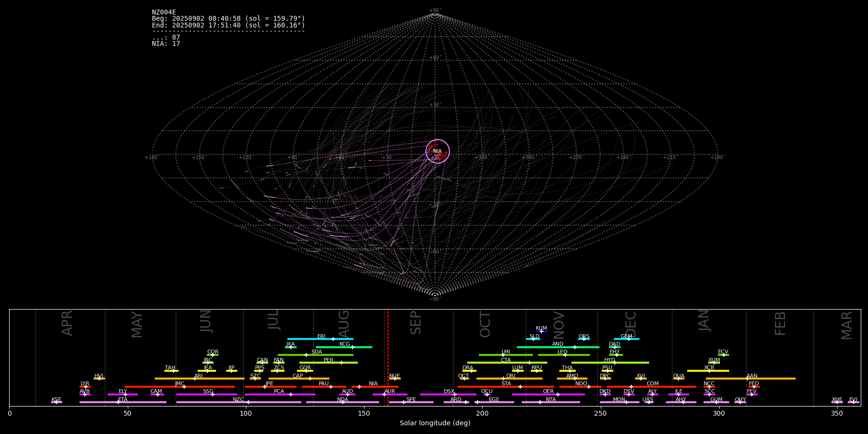Click the ETA shower label

pyautogui.click(x=123, y=400)
